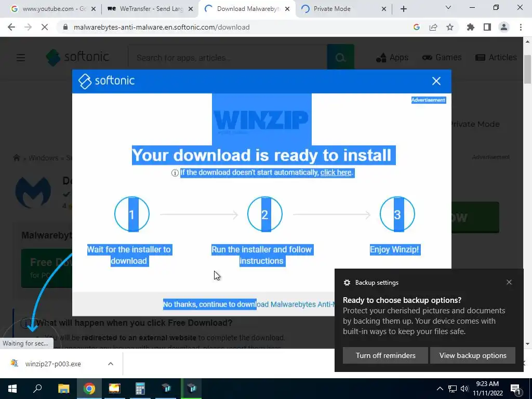Open the Chrome profile avatar

point(504,27)
